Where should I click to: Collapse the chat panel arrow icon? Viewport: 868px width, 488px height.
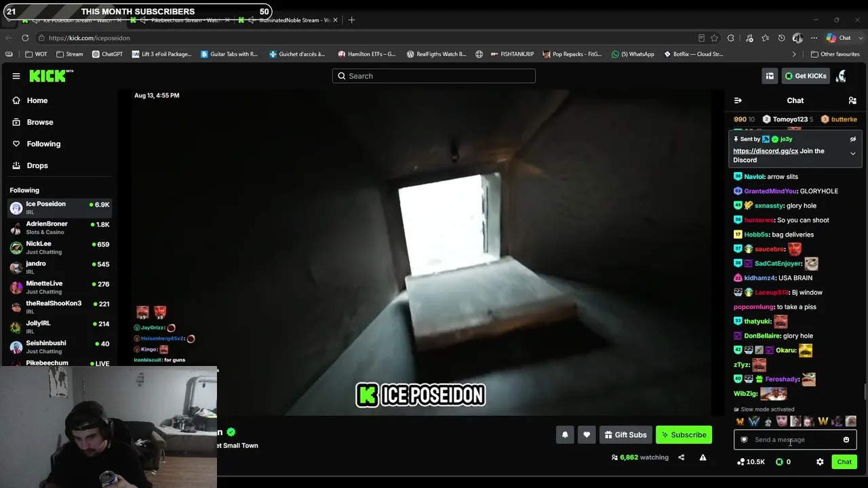click(x=738, y=100)
